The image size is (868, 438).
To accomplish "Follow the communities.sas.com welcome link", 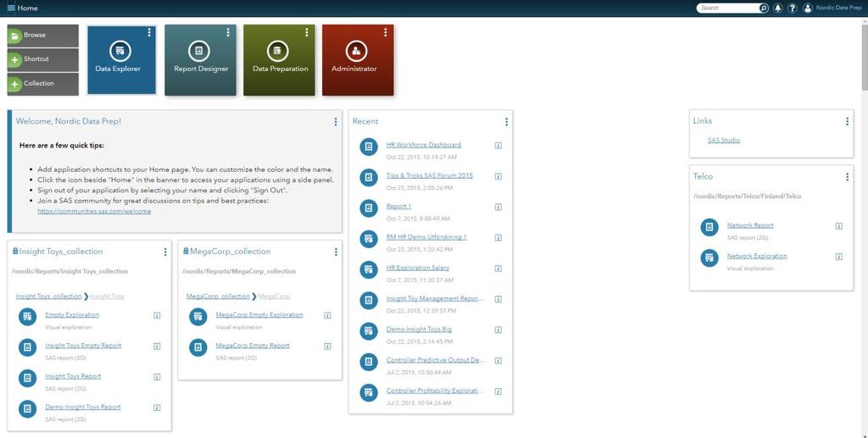I will coord(94,211).
